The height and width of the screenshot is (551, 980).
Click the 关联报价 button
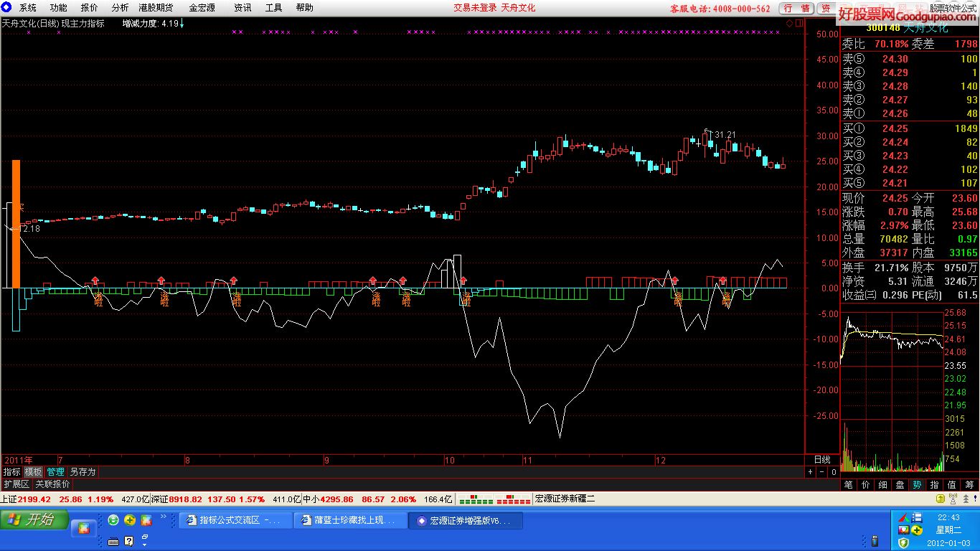(52, 484)
